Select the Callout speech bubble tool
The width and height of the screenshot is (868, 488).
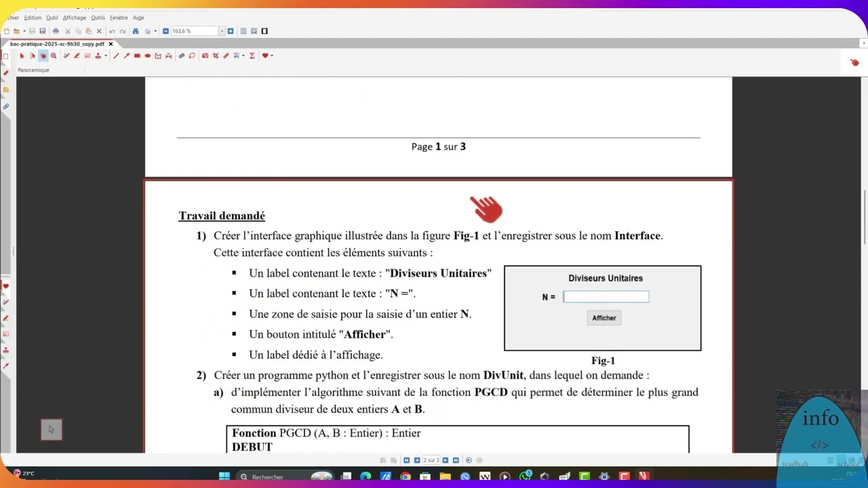click(192, 56)
